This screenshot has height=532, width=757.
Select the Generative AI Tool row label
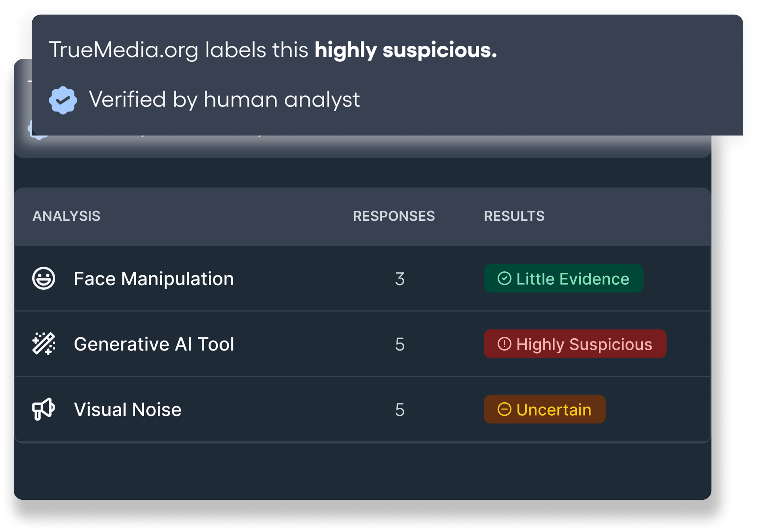[154, 344]
